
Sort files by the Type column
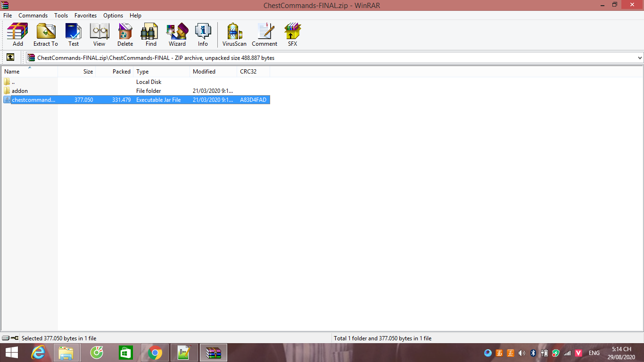162,72
